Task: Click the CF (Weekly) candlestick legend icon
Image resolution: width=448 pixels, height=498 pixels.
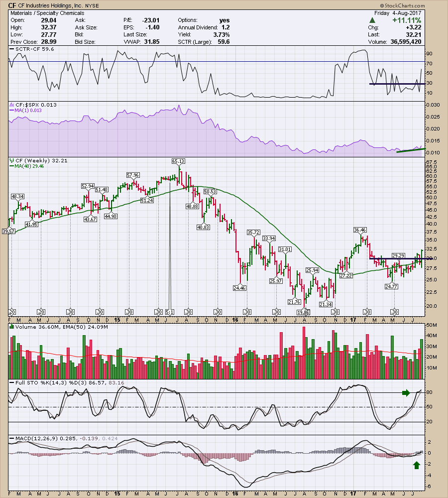Action: pos(12,161)
